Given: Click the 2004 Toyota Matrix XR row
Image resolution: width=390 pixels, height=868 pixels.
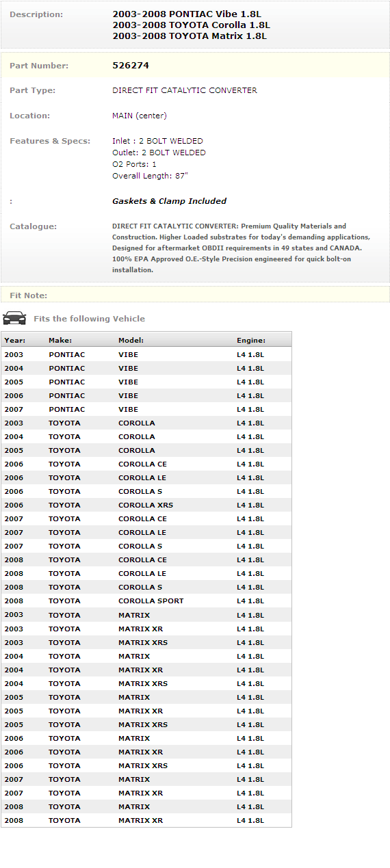Looking at the screenshot, I should click(x=146, y=670).
